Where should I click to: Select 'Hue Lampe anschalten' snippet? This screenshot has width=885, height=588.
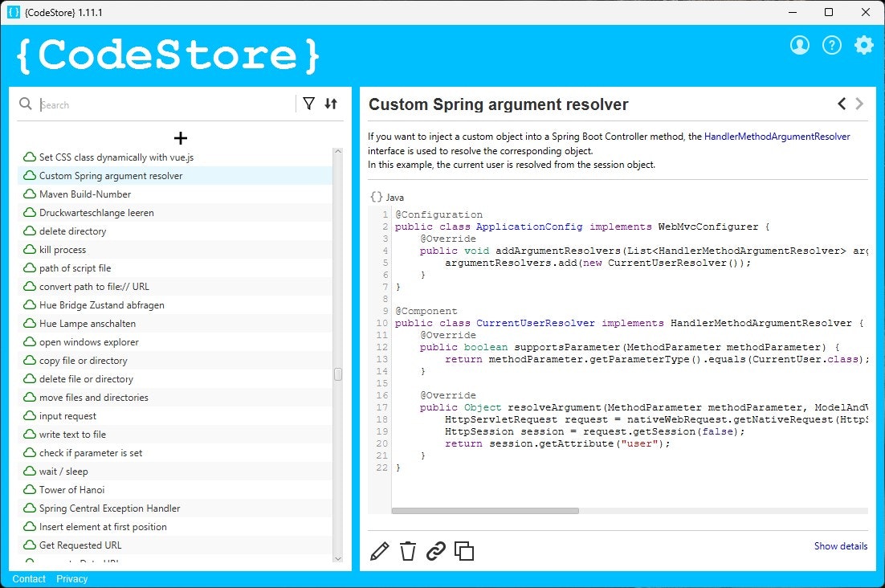(x=175, y=324)
